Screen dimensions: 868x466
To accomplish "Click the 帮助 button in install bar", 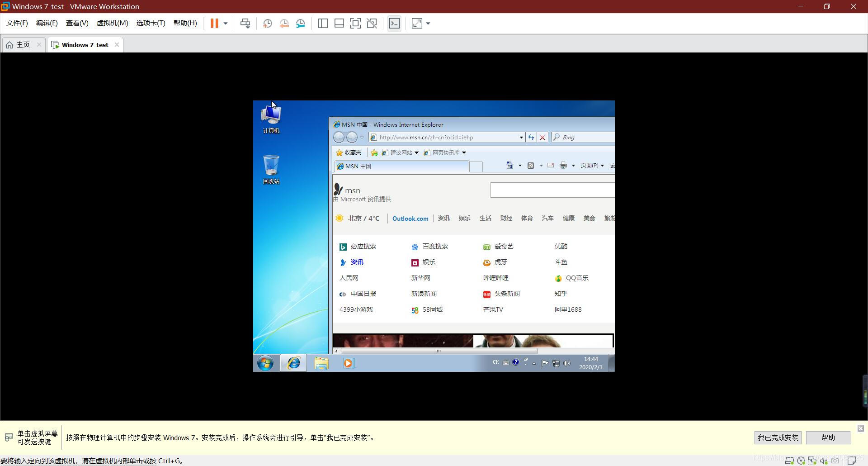I will tap(828, 437).
